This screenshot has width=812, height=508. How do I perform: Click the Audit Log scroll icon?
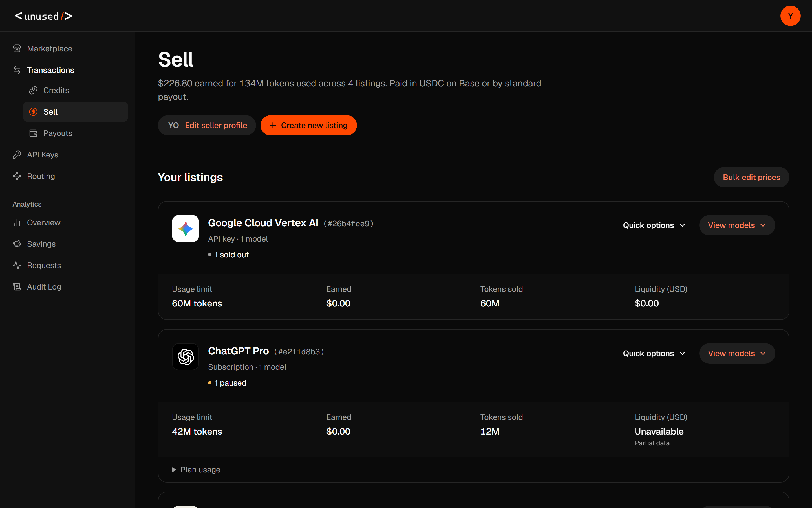point(17,287)
